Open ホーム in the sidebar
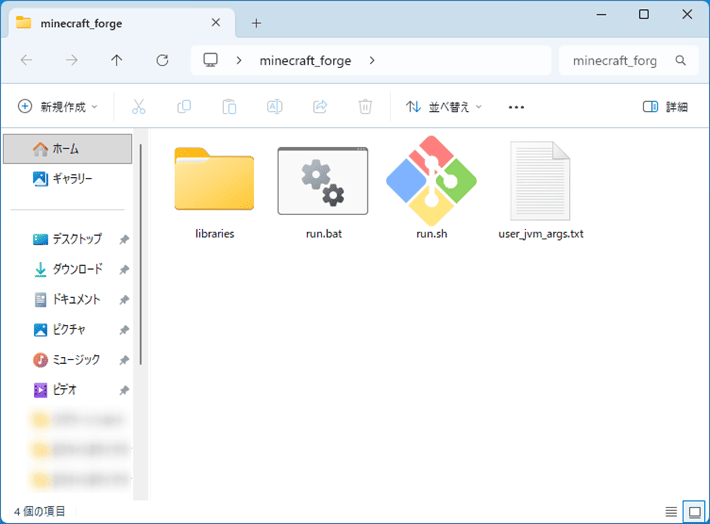710x524 pixels. tap(67, 149)
